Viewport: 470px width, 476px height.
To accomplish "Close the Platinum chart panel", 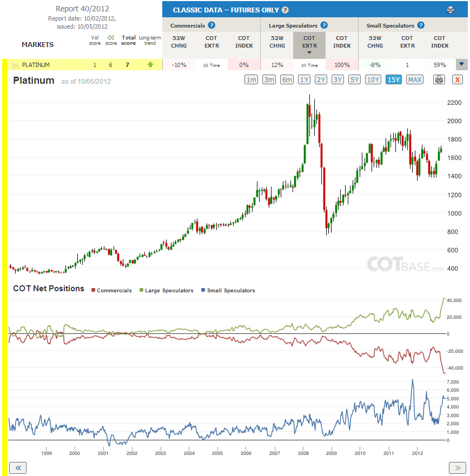I will pos(457,79).
